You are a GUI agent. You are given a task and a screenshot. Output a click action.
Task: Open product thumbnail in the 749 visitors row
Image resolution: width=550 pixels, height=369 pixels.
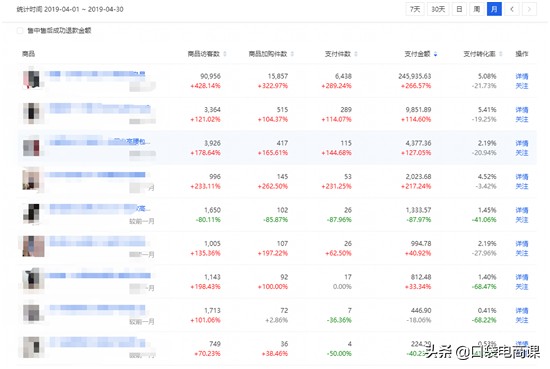(x=33, y=347)
